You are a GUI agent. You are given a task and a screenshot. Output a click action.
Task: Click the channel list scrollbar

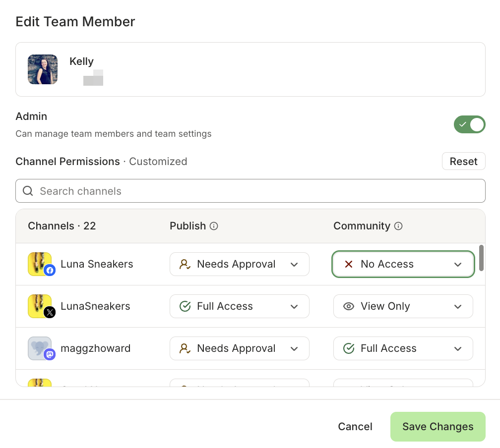point(481,258)
